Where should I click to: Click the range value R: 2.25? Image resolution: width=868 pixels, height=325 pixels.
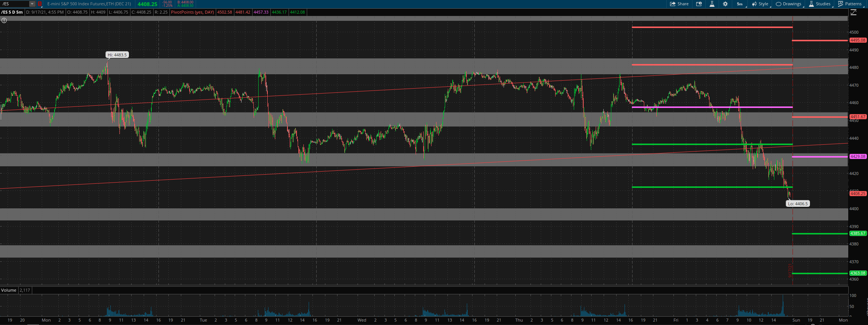(x=161, y=12)
